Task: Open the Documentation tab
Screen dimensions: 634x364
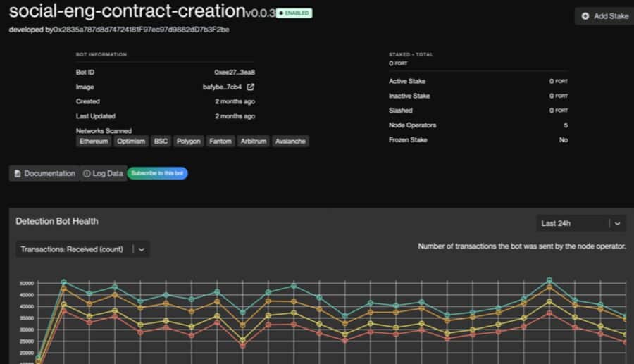Action: 44,173
